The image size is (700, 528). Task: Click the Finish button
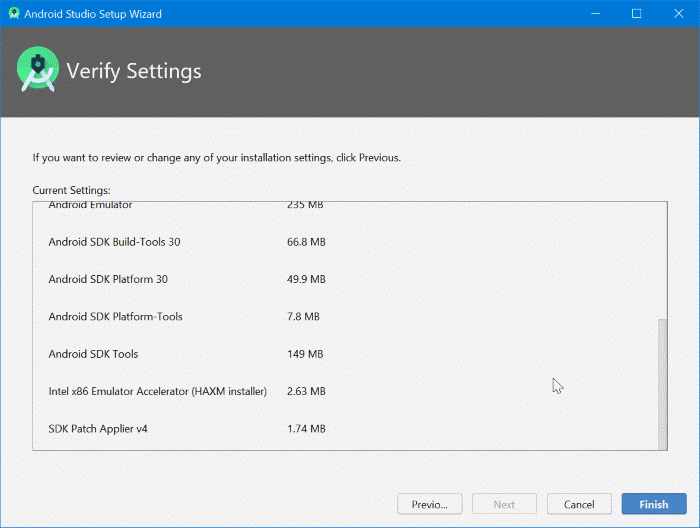pyautogui.click(x=654, y=504)
